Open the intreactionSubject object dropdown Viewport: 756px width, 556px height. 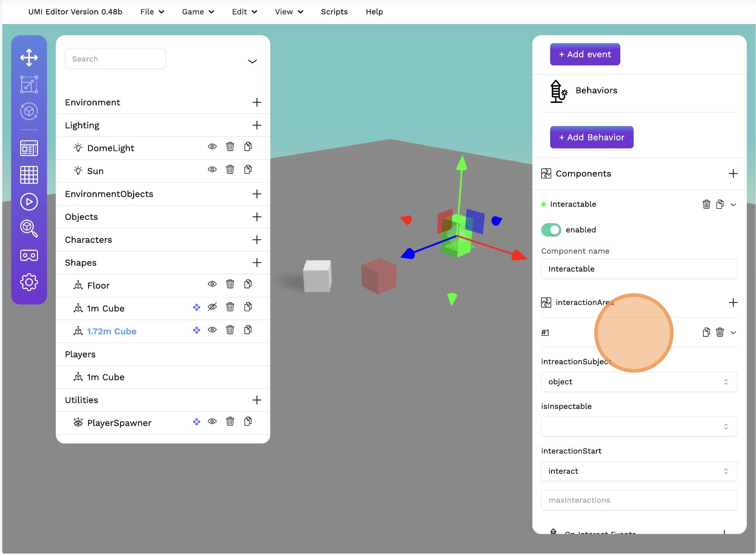click(x=639, y=382)
